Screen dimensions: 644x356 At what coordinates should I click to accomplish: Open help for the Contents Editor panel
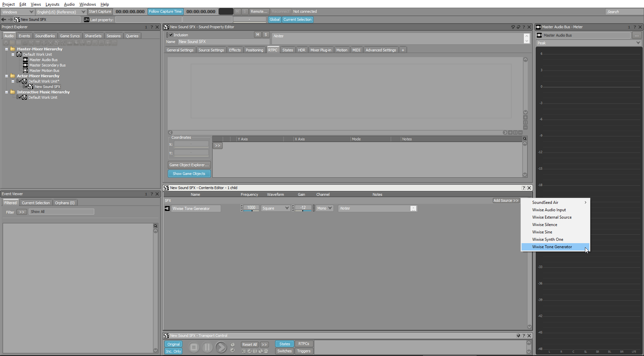(524, 188)
